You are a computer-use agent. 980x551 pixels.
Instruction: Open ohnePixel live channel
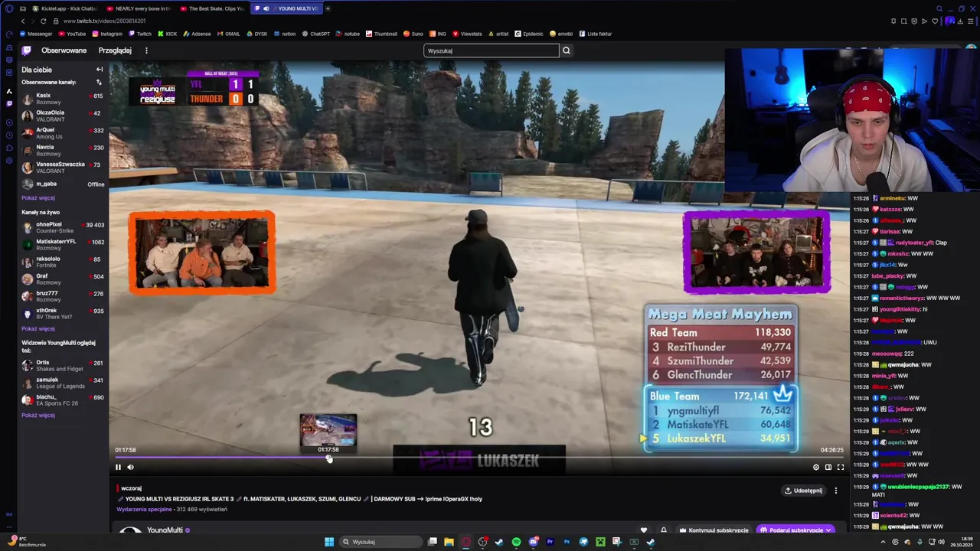tap(63, 228)
